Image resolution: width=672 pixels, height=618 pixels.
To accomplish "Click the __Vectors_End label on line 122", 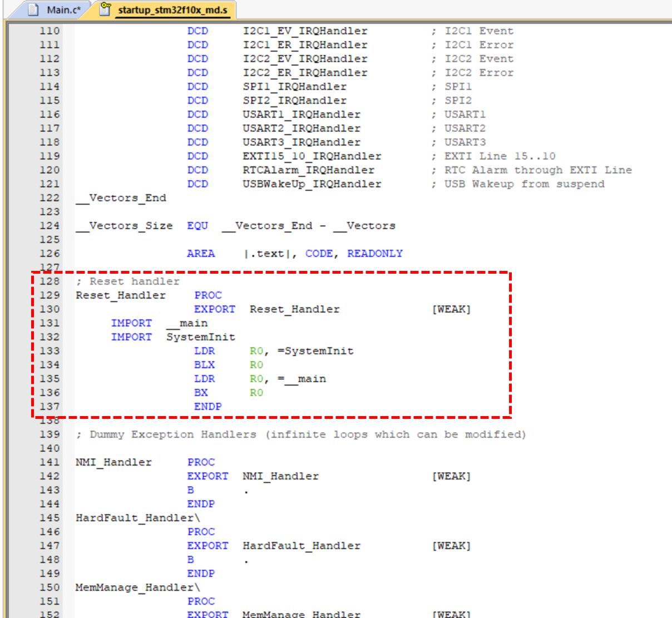I will pyautogui.click(x=121, y=198).
